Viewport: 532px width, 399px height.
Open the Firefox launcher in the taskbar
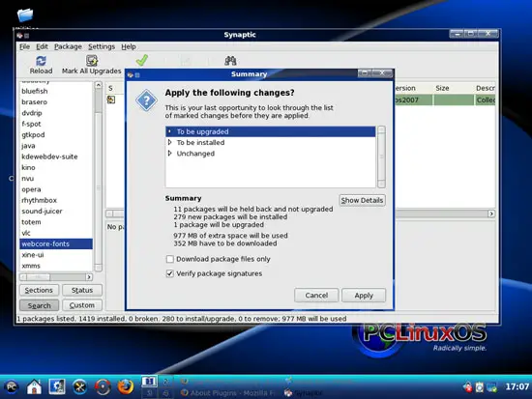(x=125, y=386)
